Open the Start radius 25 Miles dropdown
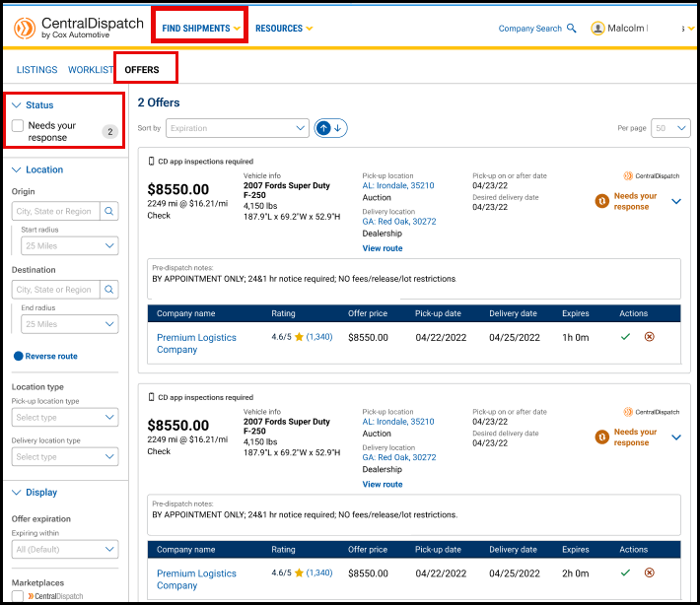 pos(70,245)
